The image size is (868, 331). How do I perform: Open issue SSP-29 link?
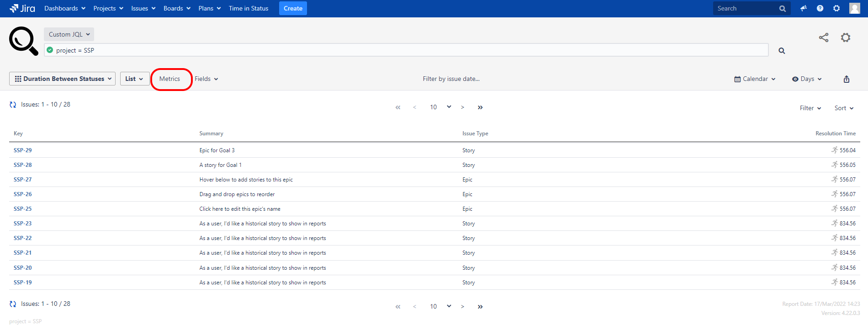[x=23, y=150]
